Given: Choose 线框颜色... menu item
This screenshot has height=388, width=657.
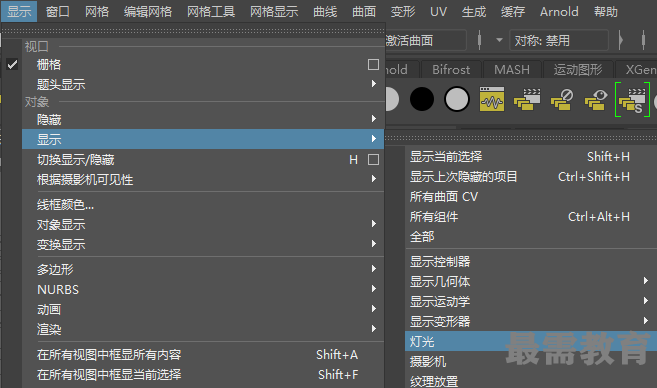Looking at the screenshot, I should (203, 204).
